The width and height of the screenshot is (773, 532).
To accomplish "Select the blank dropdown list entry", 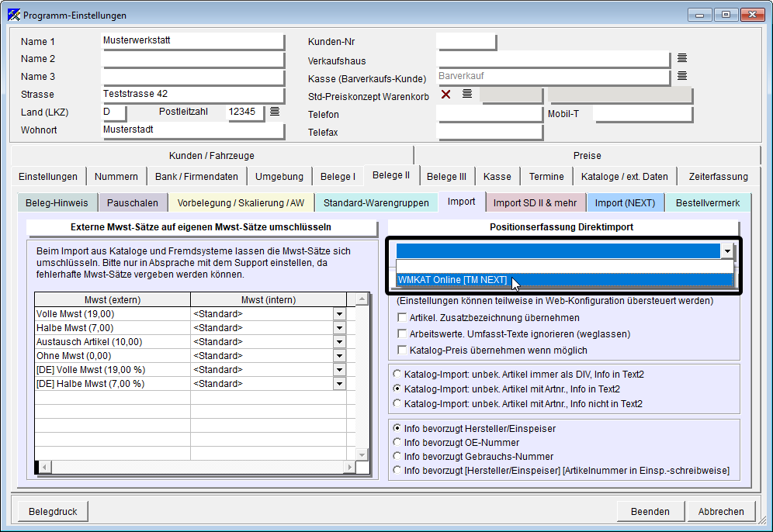I will tap(564, 267).
